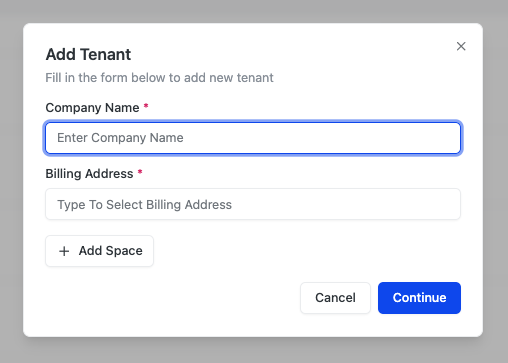Click the Billing Address field label
Viewport: 508px width, 363px height.
pos(89,174)
